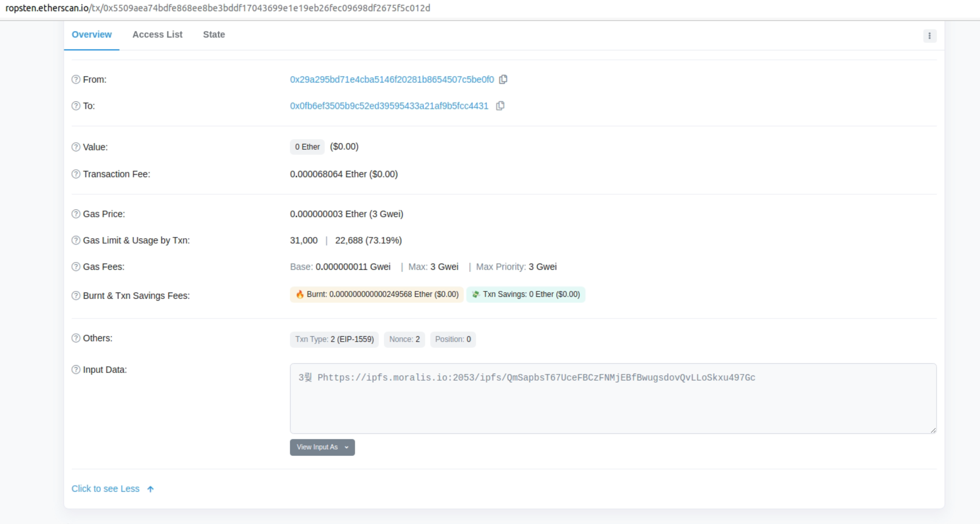Click help icon beside Input Data

point(76,370)
